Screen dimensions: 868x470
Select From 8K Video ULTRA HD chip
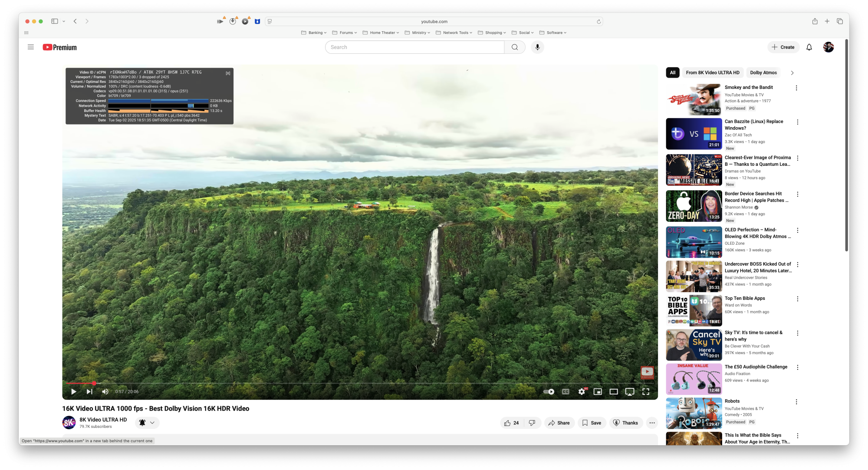[712, 72]
